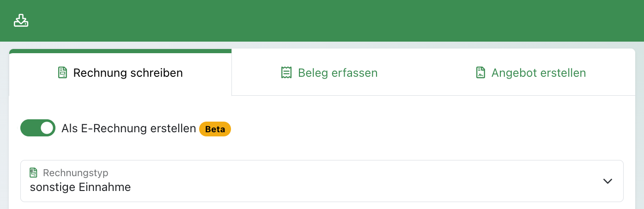Expand Rechnungstyp using the chevron arrow
This screenshot has height=209, width=644.
608,181
